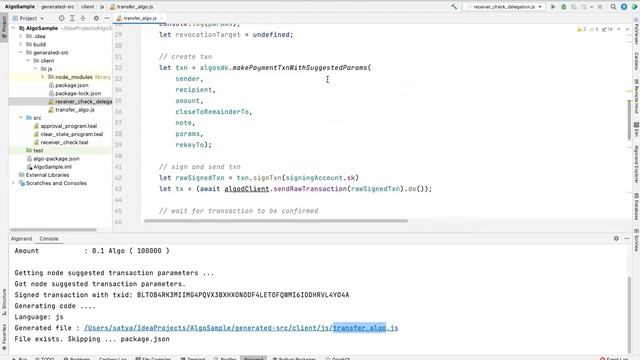Open the Terminal tool window button
This screenshot has height=360, width=640.
[193, 358]
